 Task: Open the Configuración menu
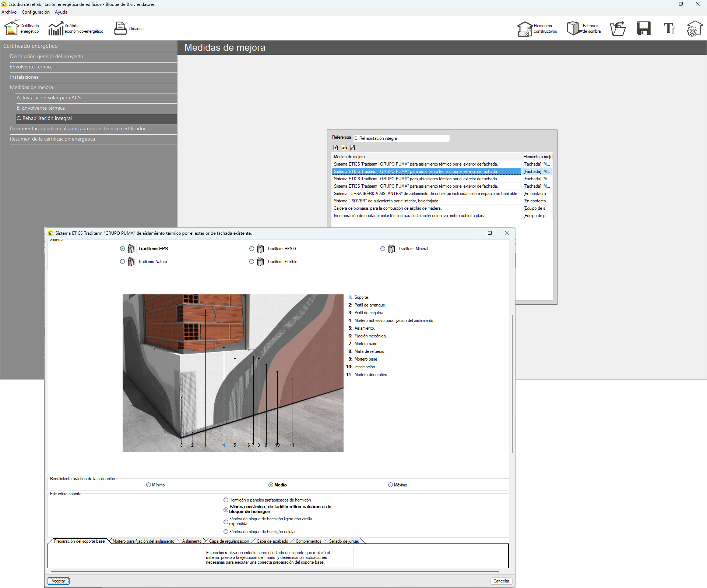tap(35, 12)
